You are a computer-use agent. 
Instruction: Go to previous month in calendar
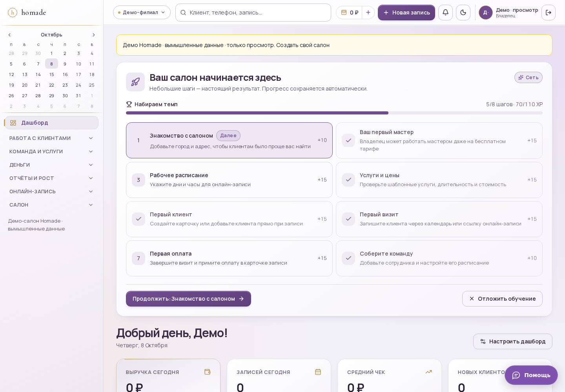coord(10,35)
